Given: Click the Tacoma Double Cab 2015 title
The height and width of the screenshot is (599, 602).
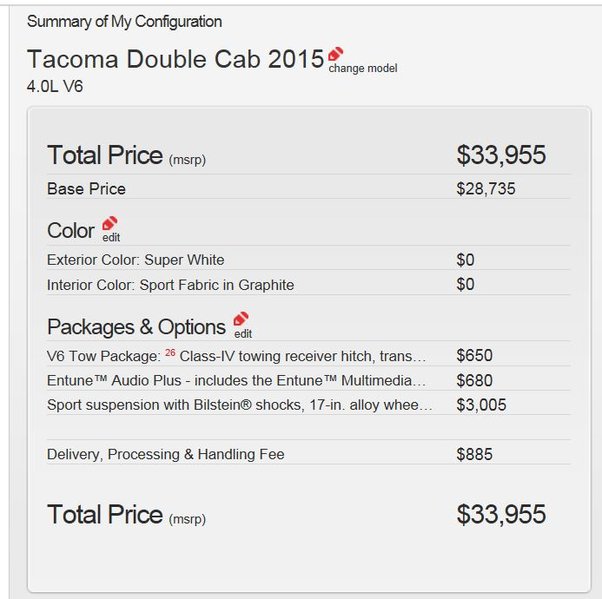Looking at the screenshot, I should 176,60.
